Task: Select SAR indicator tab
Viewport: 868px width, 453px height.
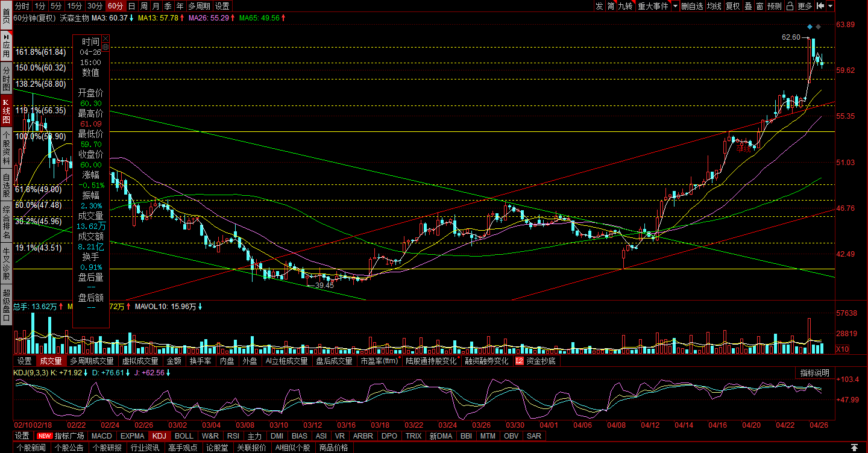Action: tap(533, 436)
